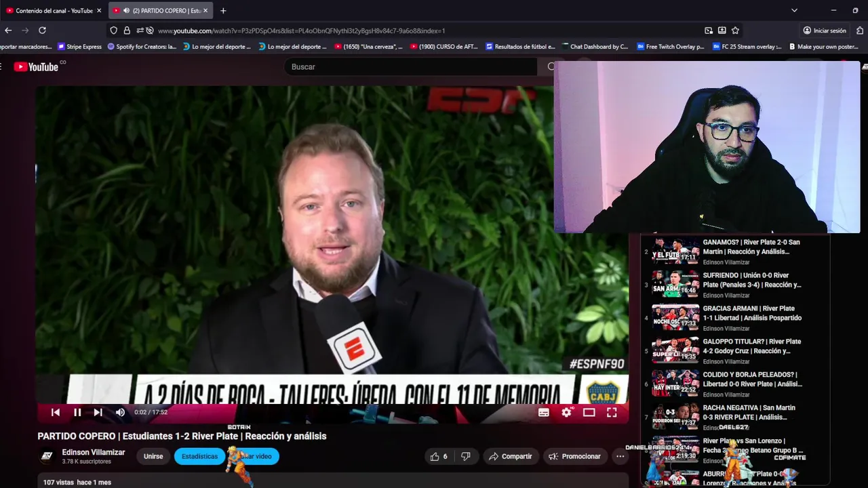Open the Estadísticas button
Screen dimensions: 868x488
199,456
